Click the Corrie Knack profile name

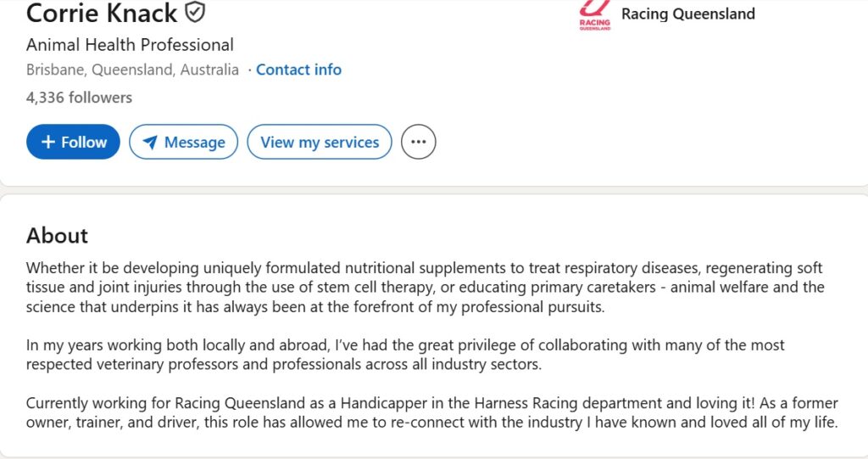[x=102, y=13]
